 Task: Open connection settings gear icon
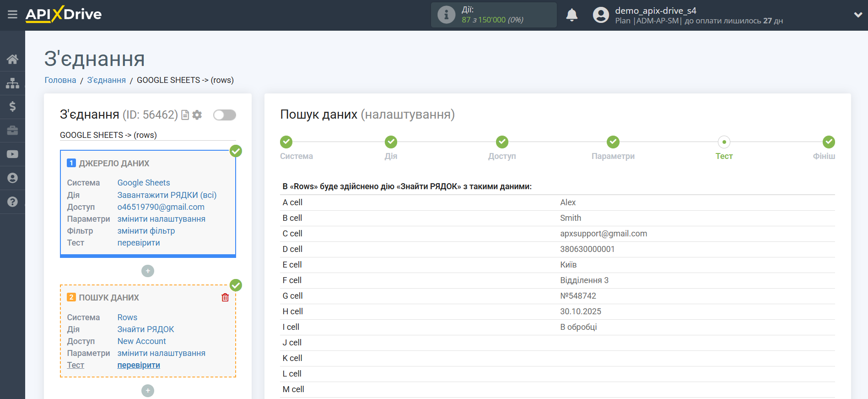(x=197, y=115)
